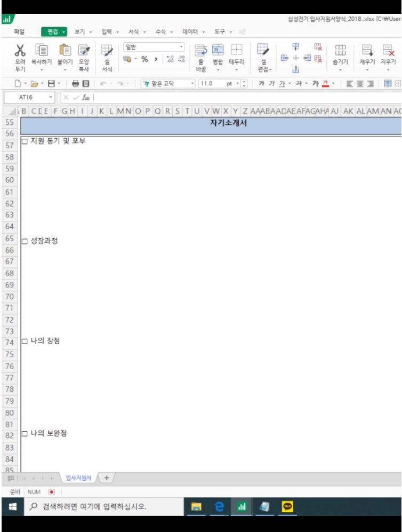Open the AT16 name box dropdown
Viewport: 402px width, 532px height.
tap(51, 97)
